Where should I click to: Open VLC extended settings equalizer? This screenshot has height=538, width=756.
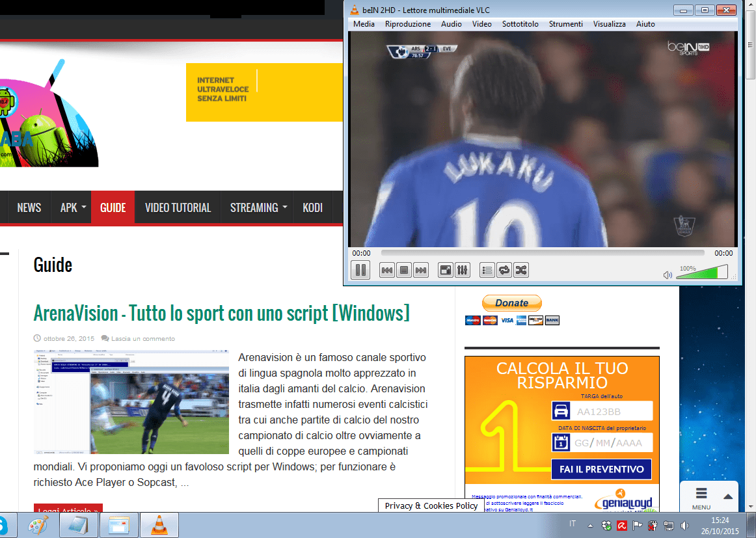coord(463,271)
